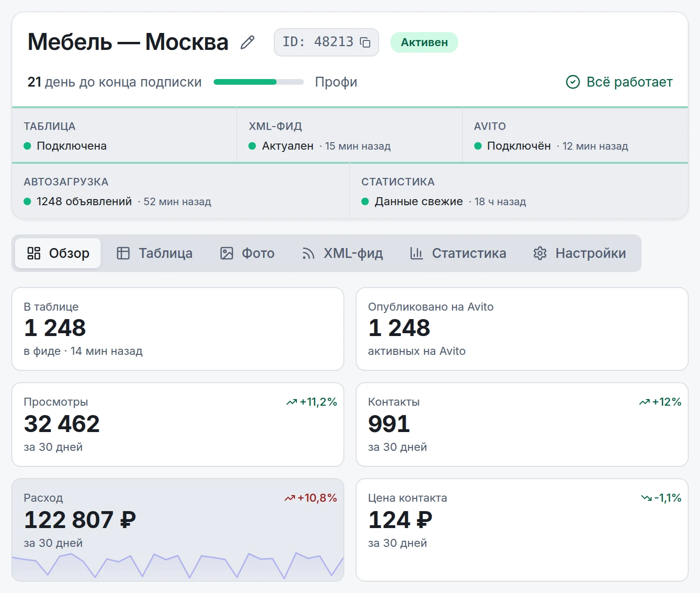Click the downward trend arrow on Цена контакта card

tap(646, 498)
